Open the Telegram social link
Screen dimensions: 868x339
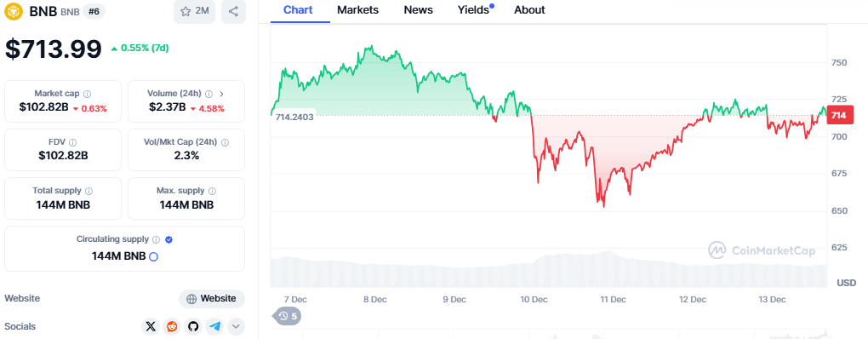pyautogui.click(x=214, y=326)
